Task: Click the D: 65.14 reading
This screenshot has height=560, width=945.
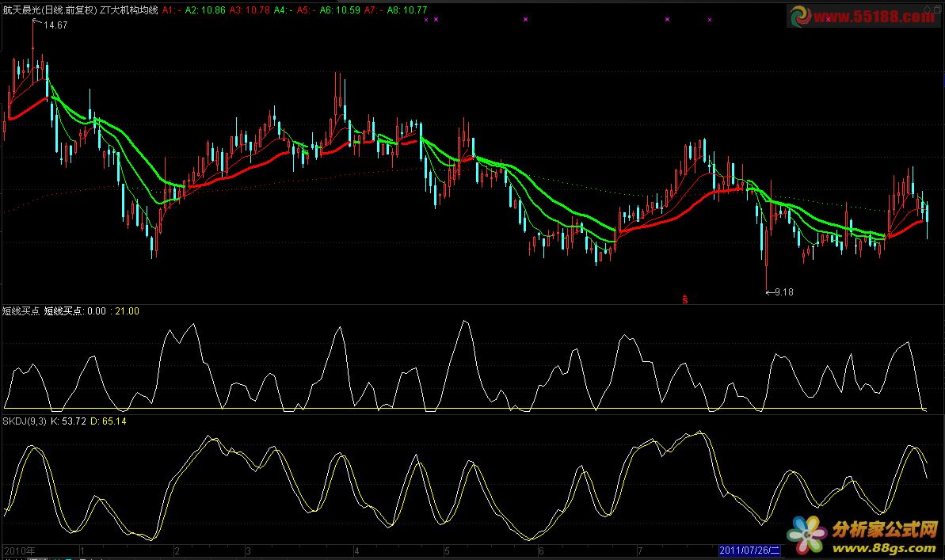Action: coord(109,421)
